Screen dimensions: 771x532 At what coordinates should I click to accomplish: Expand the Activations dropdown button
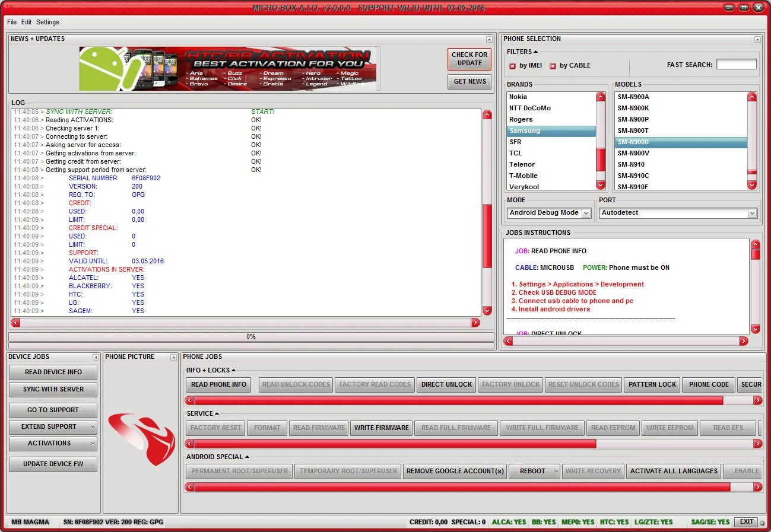[93, 444]
